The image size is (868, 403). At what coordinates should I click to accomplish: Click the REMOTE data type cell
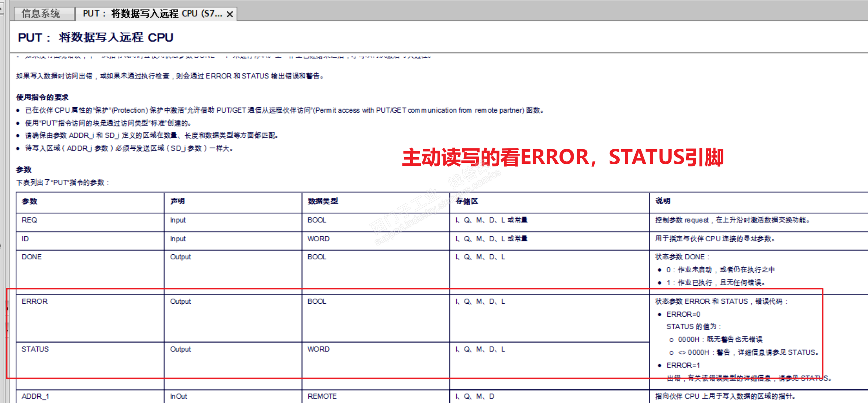pyautogui.click(x=322, y=396)
